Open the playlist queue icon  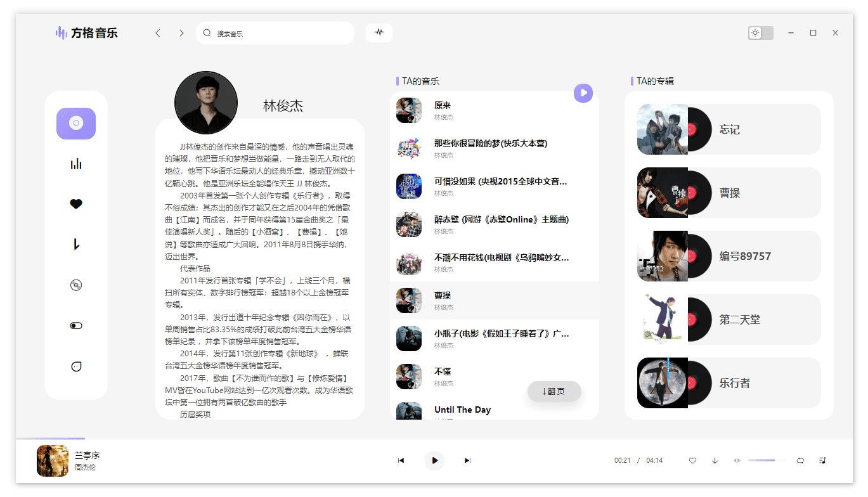[822, 460]
